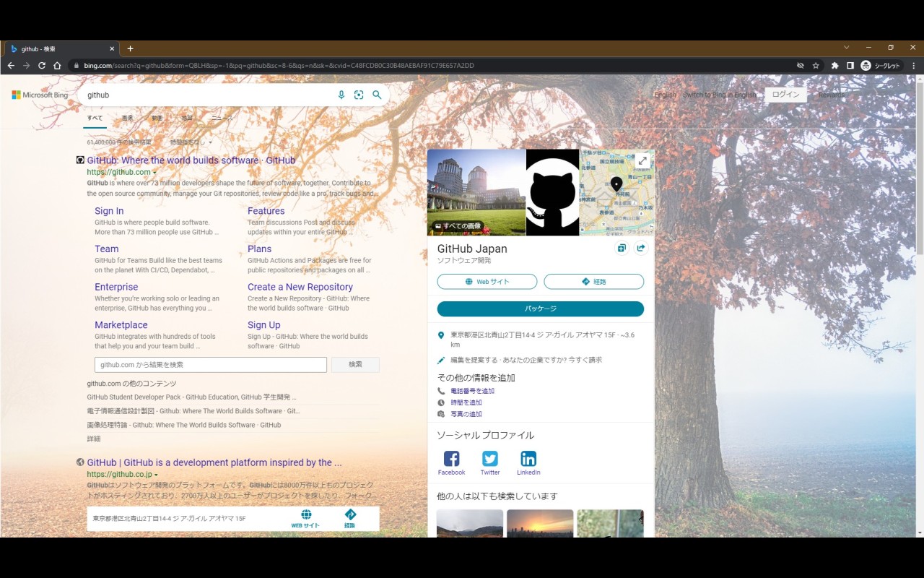
Task: Click the ログイン button
Action: (785, 94)
